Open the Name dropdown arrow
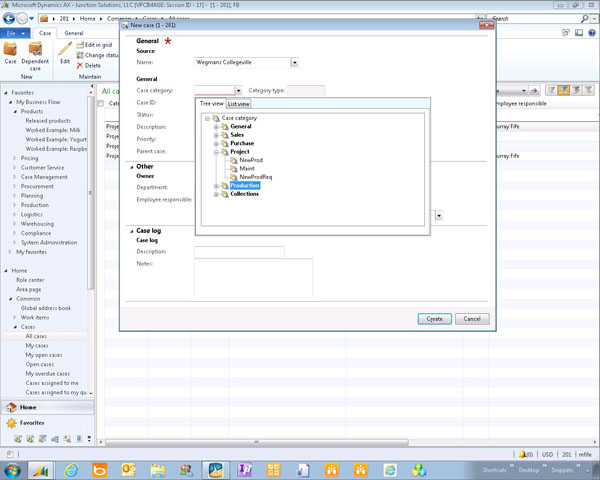Viewport: 600px width, 480px height. coord(295,62)
